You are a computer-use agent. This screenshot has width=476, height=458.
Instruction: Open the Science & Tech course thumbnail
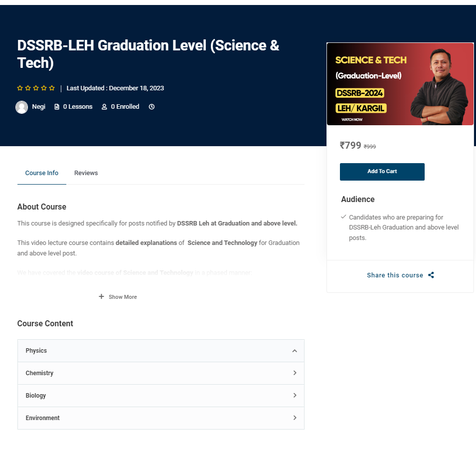point(400,84)
